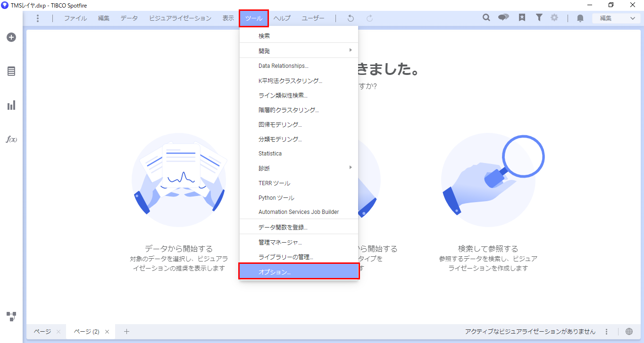Switch to the ページ tab
Viewport: 644px width, 343px height.
42,332
